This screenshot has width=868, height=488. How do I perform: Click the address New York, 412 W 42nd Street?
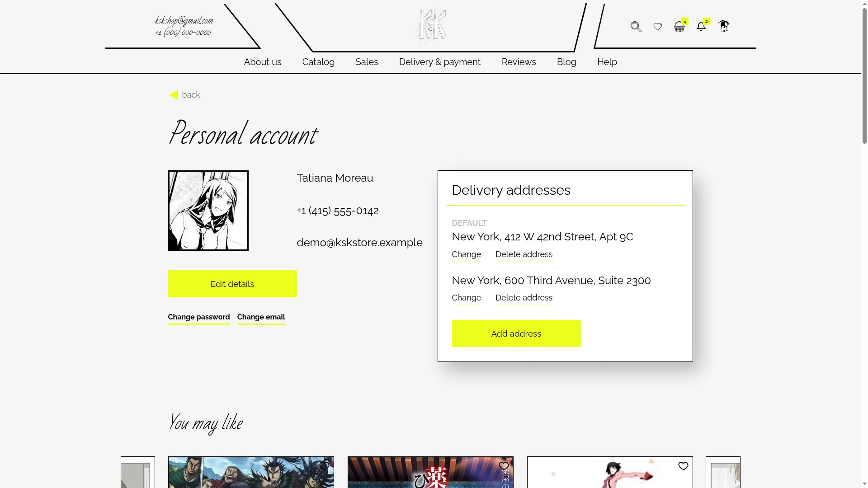click(x=542, y=237)
